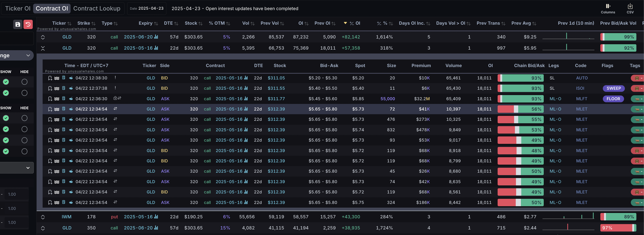This screenshot has height=235, width=644.
Task: Click chart icon in $311.77 stock trade row
Action: [246, 99]
